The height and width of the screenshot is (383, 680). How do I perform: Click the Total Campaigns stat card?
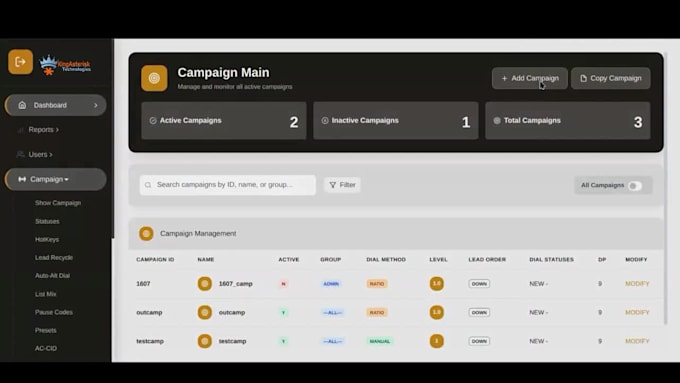[568, 121]
